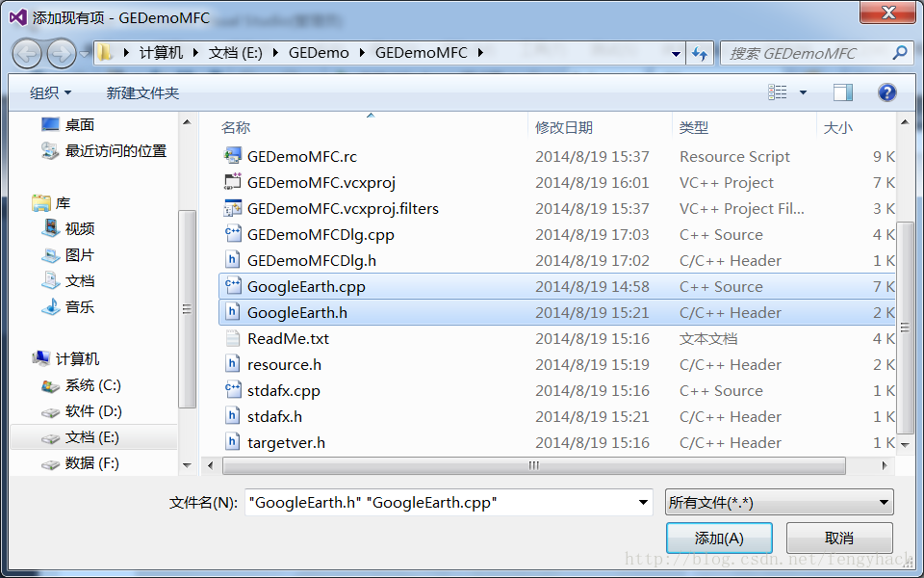Click the GEDemoMFC.vcxproj.filters file icon
Screen dimensions: 924x578
[233, 208]
